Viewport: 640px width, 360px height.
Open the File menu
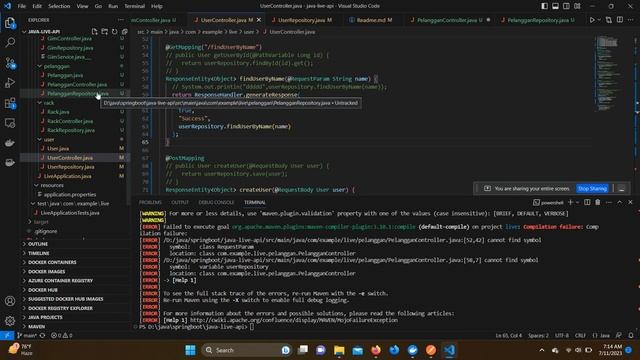(21, 6)
